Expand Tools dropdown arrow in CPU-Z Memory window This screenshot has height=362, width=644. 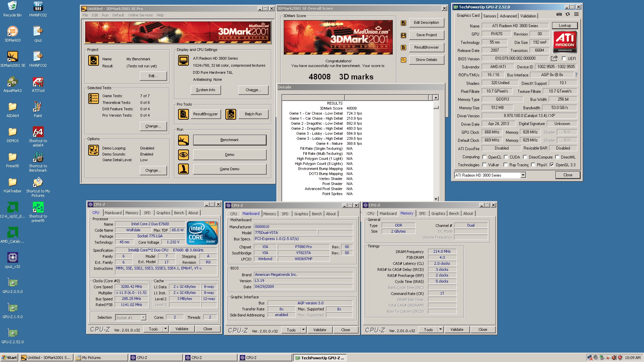(440, 329)
